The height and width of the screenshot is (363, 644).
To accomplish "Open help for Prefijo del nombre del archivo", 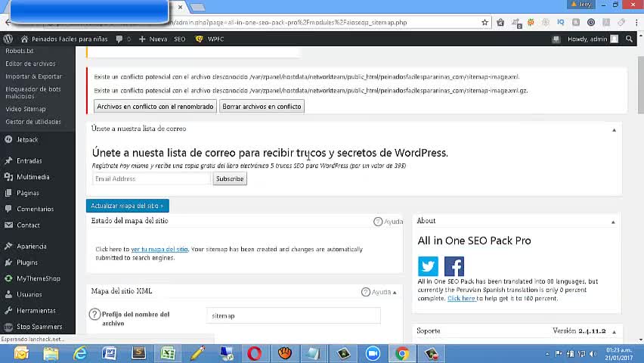I will 94,315.
